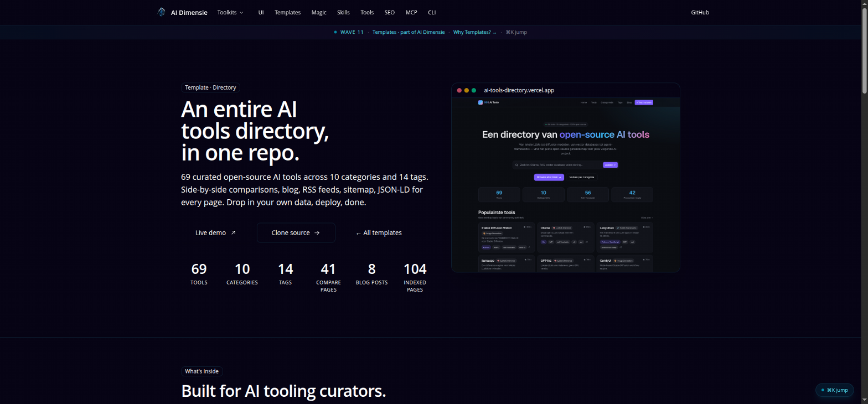Expand the Toolkits dropdown menu
Viewport: 868px width, 404px height.
coord(230,12)
